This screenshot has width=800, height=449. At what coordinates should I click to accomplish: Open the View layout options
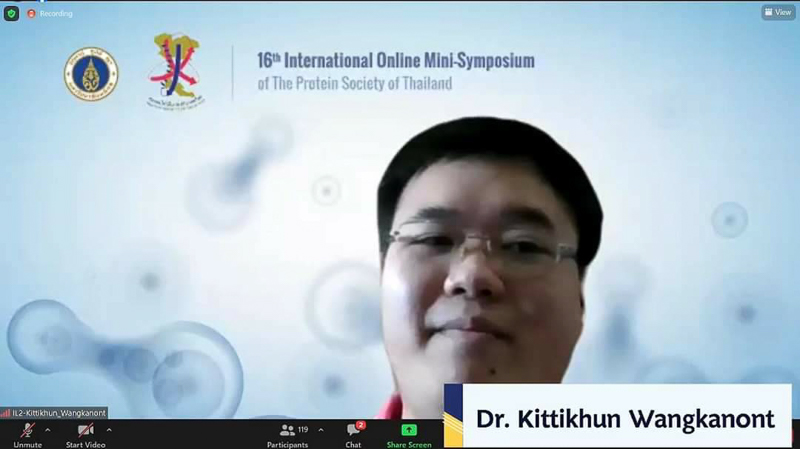(778, 13)
